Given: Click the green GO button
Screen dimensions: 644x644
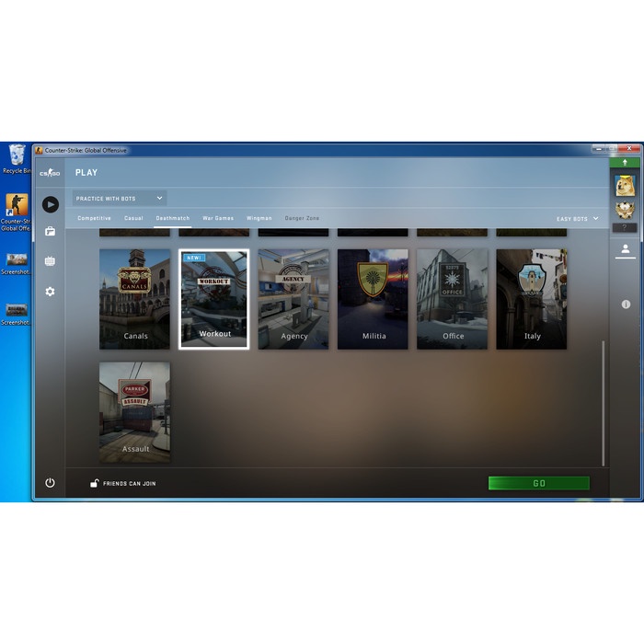Looking at the screenshot, I should click(x=539, y=483).
